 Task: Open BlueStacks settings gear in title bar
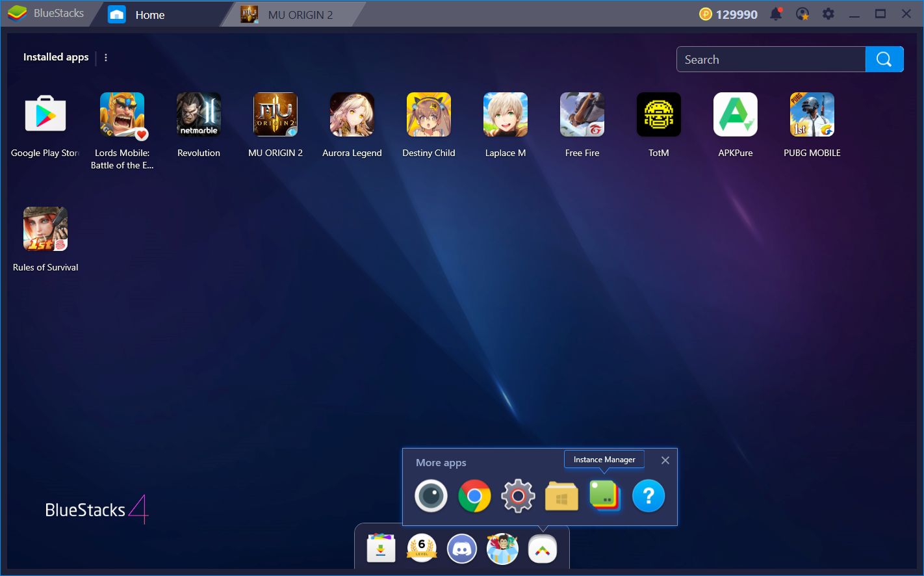pos(828,14)
